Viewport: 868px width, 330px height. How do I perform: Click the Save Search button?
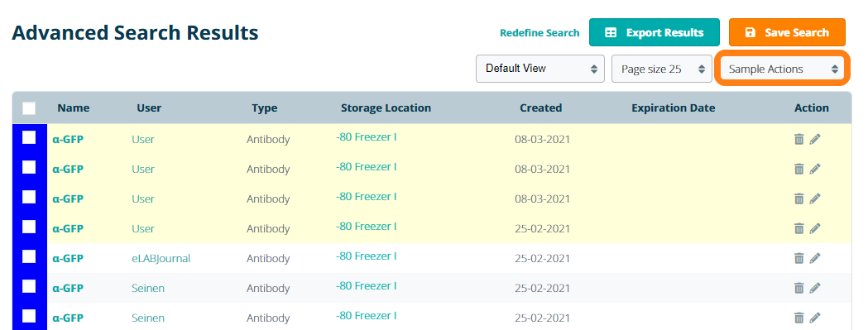tap(787, 32)
